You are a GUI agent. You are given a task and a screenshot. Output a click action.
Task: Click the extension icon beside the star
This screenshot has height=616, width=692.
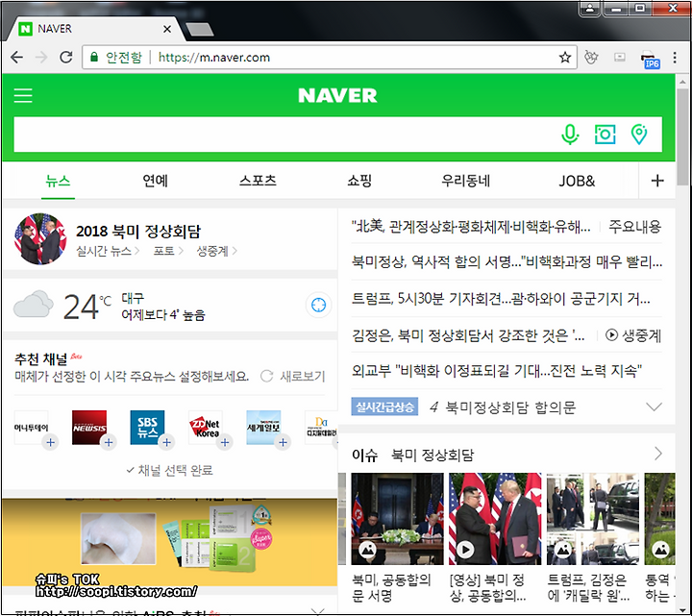(x=591, y=58)
